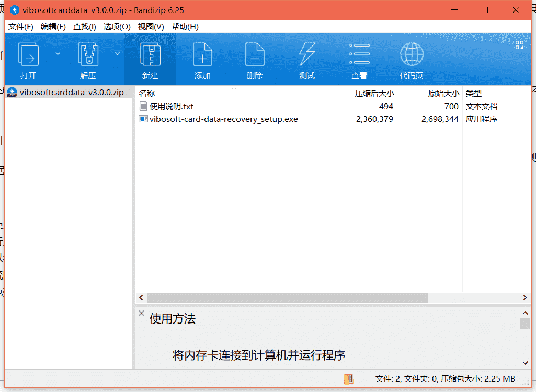Open the 查找(I) menu
The height and width of the screenshot is (392, 536).
(84, 27)
